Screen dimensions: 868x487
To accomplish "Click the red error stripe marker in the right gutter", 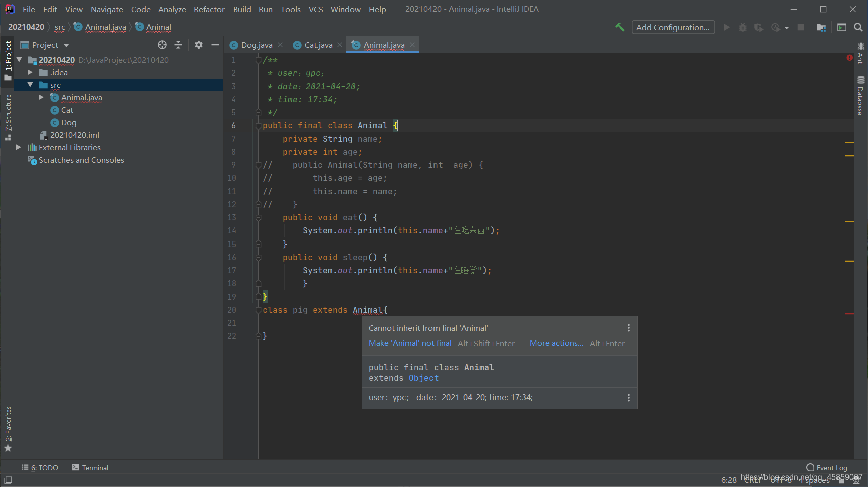I will point(849,313).
